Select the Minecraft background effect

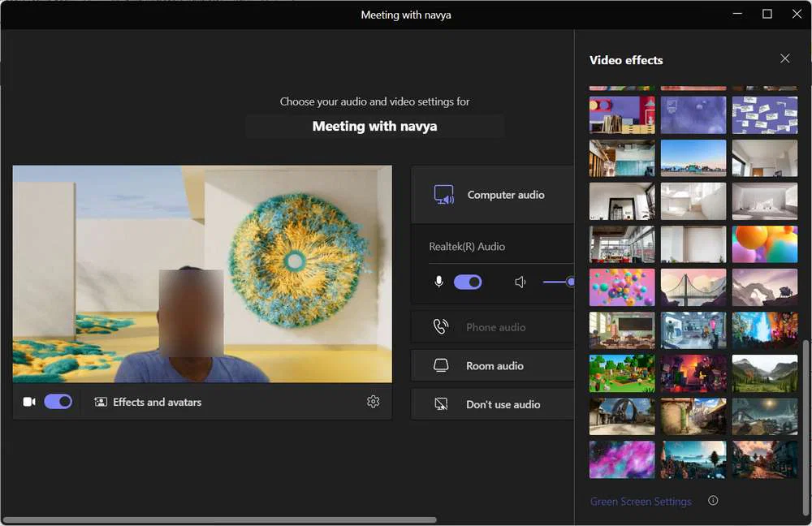[x=622, y=373]
